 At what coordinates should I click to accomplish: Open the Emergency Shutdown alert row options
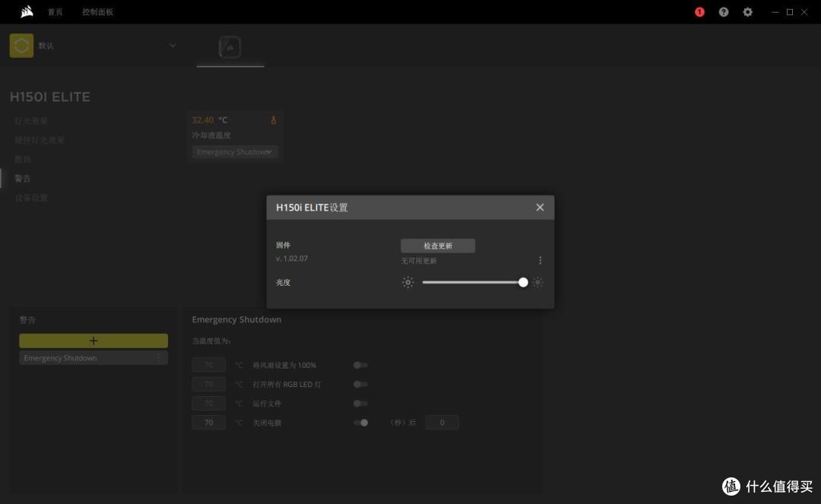tap(159, 358)
